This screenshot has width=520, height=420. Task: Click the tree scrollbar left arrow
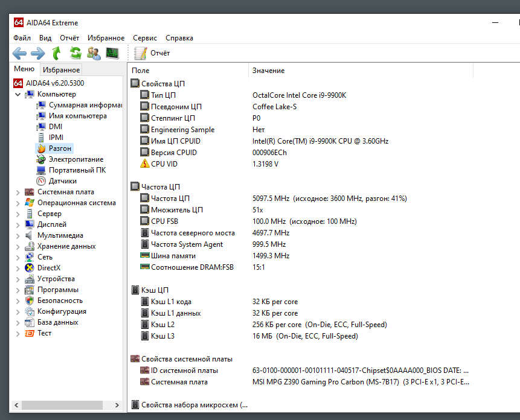click(16, 405)
